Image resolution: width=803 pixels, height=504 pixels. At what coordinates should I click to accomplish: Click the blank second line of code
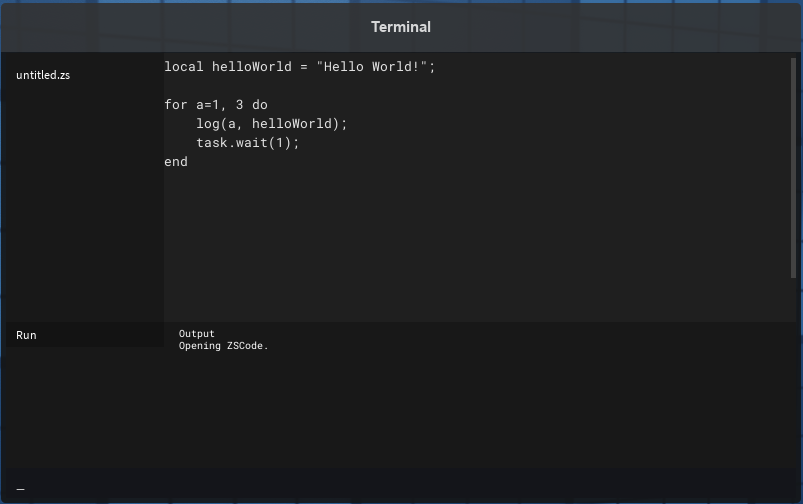[x=300, y=86]
